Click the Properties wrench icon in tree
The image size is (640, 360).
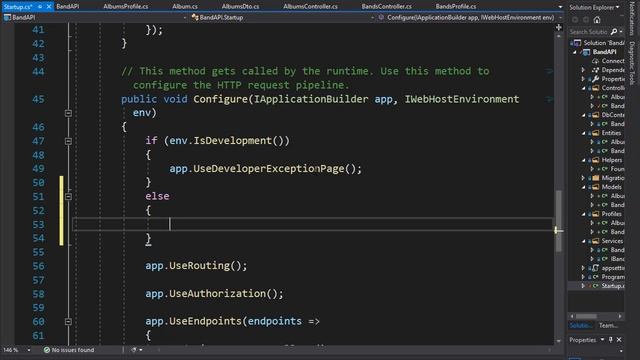[x=596, y=79]
